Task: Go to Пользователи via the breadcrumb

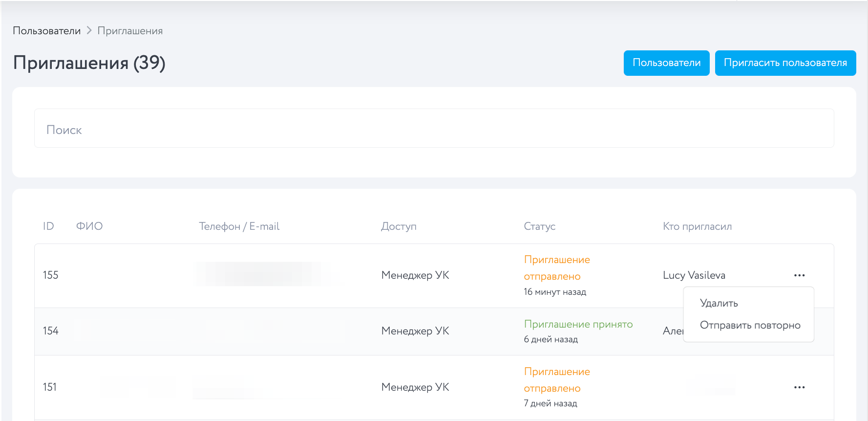Action: [x=46, y=31]
